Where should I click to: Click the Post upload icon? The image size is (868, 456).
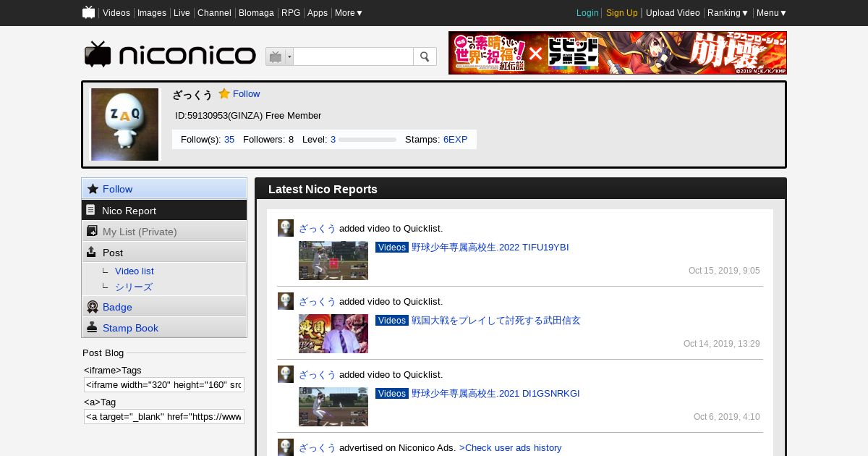coord(91,252)
